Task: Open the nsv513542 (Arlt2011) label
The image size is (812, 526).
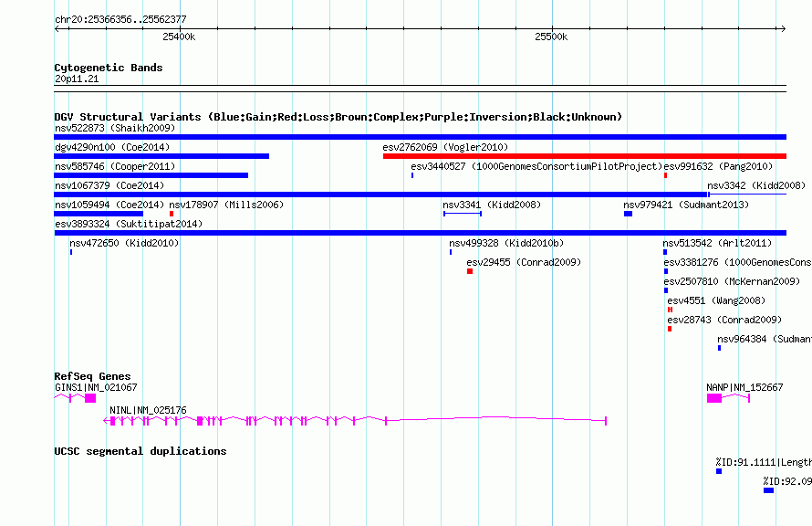Action: point(717,243)
